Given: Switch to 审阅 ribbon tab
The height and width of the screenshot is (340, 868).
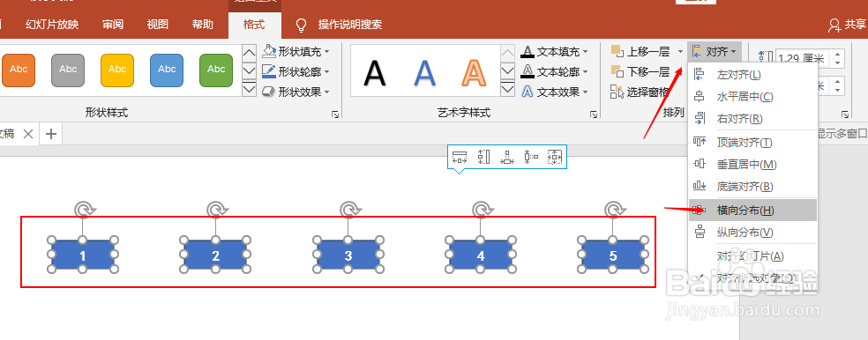Looking at the screenshot, I should [113, 25].
